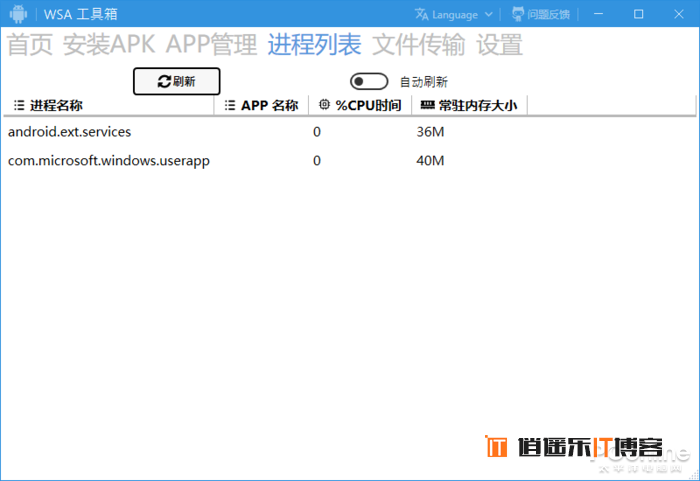
Task: Click the Android robot logo icon
Action: (x=18, y=14)
